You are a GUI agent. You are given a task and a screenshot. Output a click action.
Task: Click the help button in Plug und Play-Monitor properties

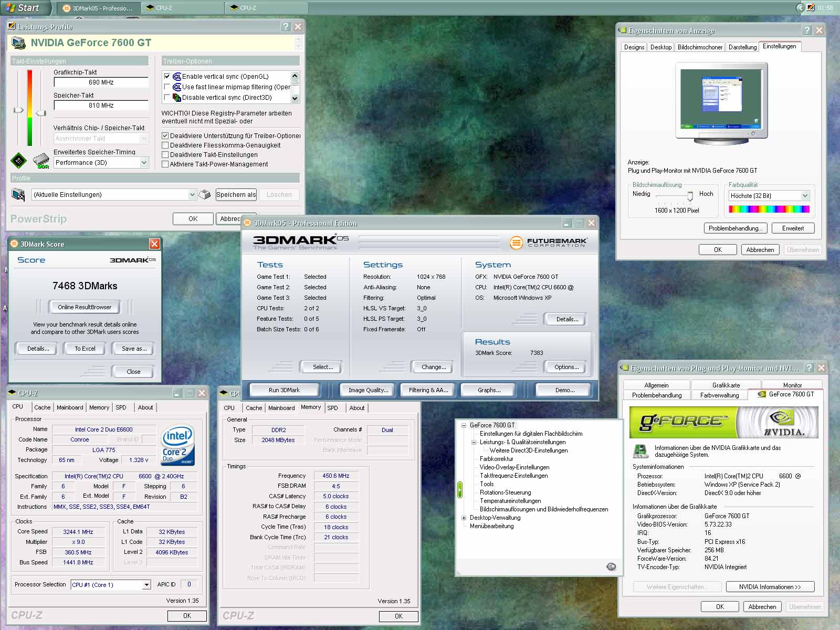(x=810, y=368)
